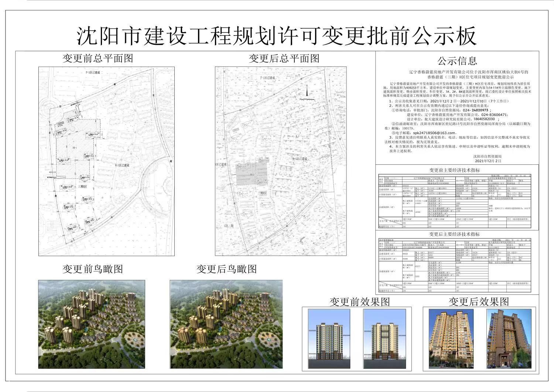This screenshot has width=554, height=392.
Task: Click the date 2021年12月2日 under the signature
Action: (x=488, y=161)
